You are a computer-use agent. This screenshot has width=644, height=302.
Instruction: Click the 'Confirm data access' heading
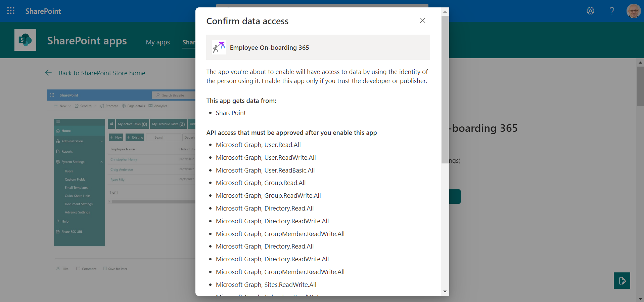247,21
